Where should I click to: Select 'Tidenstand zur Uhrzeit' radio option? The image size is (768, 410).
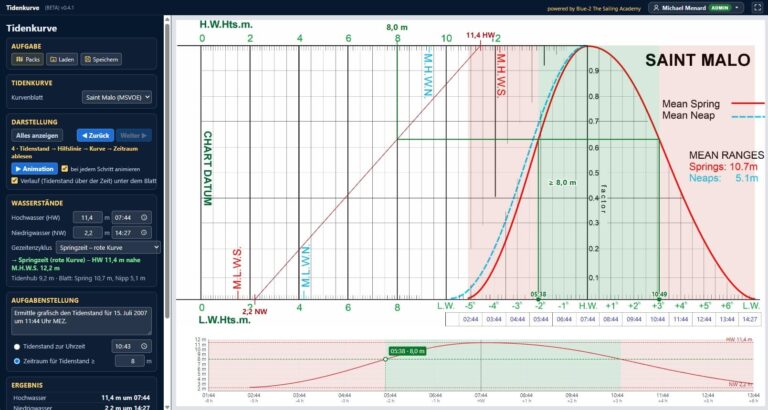click(x=17, y=346)
